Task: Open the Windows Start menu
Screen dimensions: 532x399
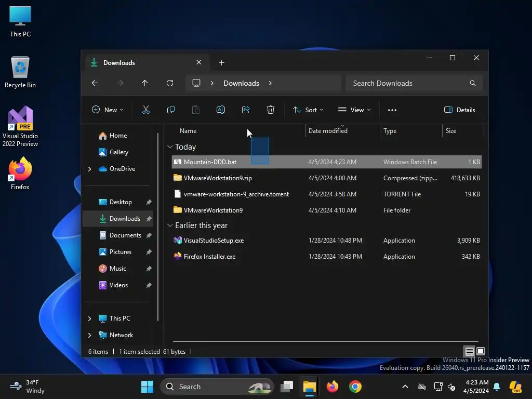Action: [147, 387]
